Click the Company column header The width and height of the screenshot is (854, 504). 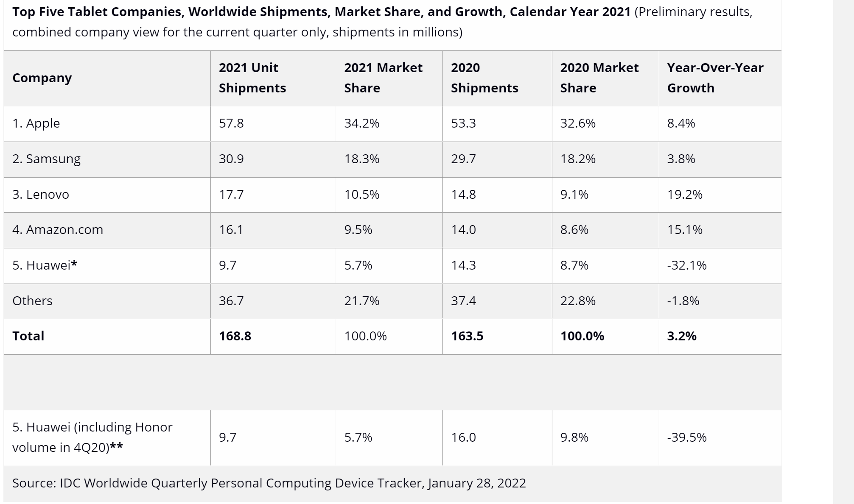(42, 78)
